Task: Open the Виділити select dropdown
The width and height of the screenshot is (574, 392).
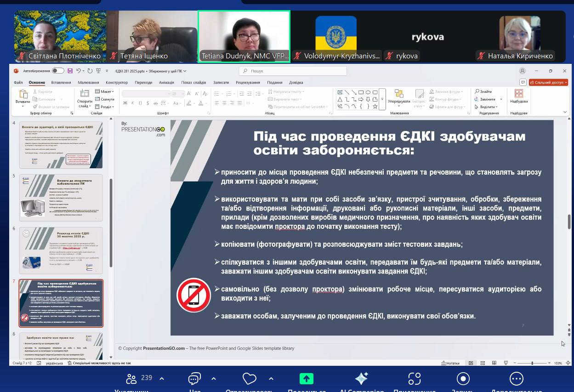Action: (485, 107)
